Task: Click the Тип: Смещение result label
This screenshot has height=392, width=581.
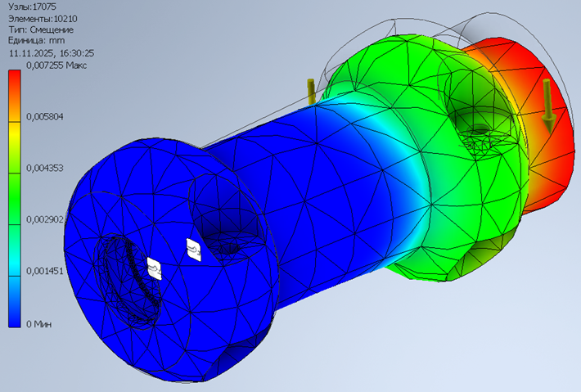Action: pos(40,29)
